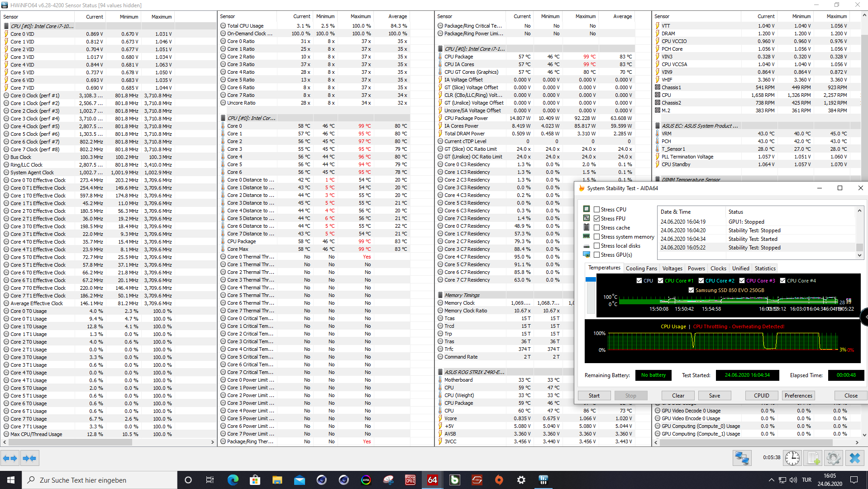
Task: Click Clear button in AIDA64
Action: coord(678,395)
